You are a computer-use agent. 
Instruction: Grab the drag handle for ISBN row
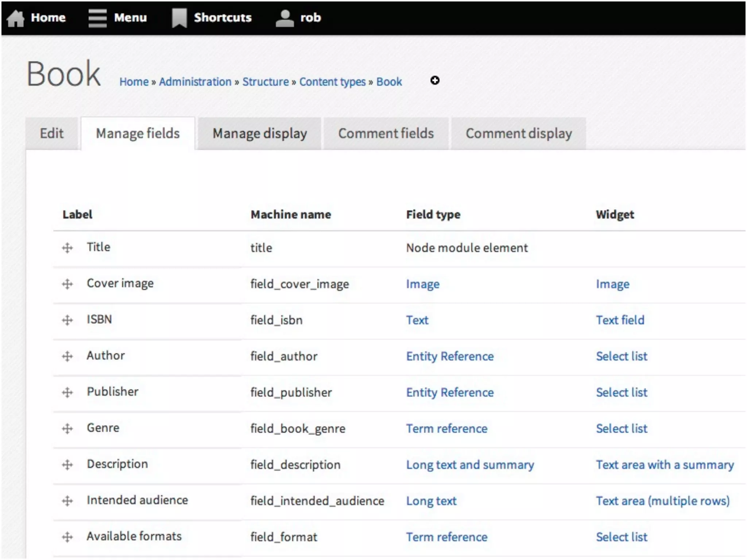pos(67,320)
